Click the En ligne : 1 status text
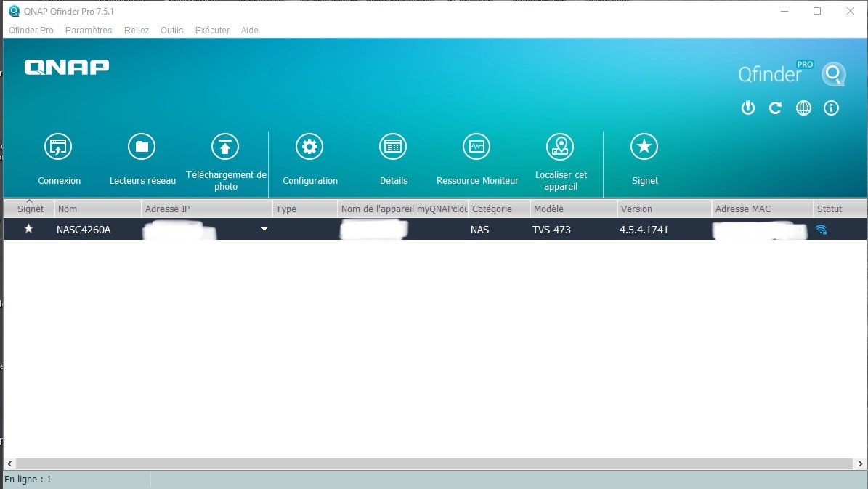 [x=28, y=480]
